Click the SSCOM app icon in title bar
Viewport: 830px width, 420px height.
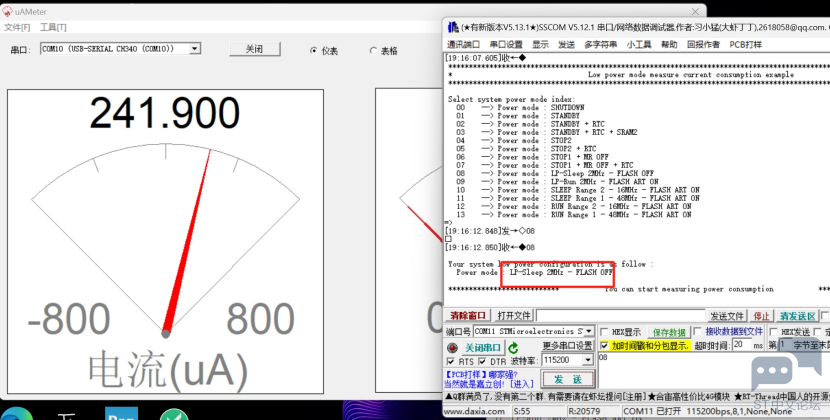point(453,26)
